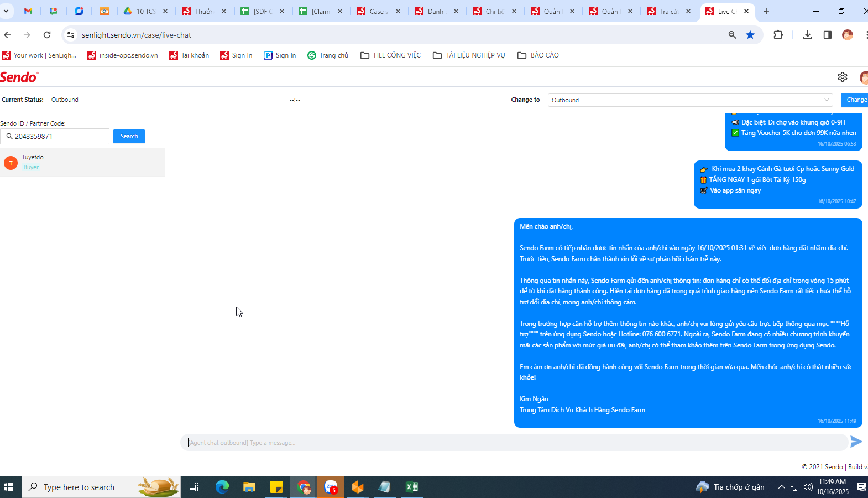Select the Tuyetdo buyer conversation

[x=82, y=162]
